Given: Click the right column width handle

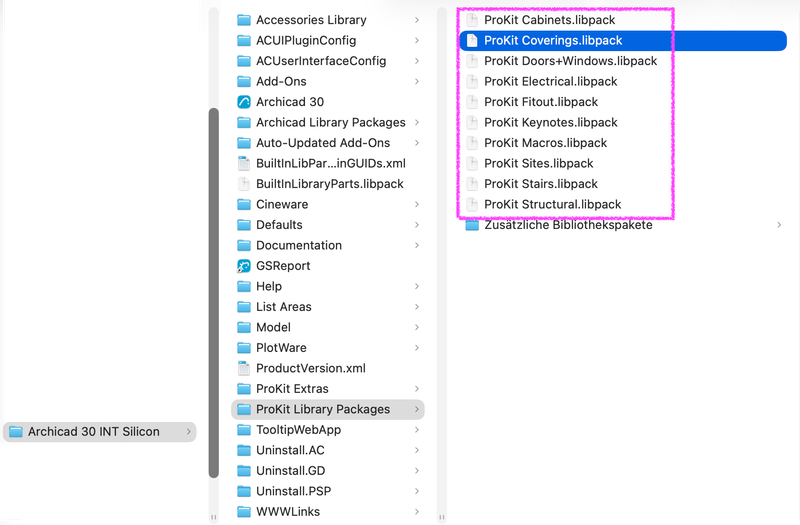Looking at the screenshot, I should 442,517.
